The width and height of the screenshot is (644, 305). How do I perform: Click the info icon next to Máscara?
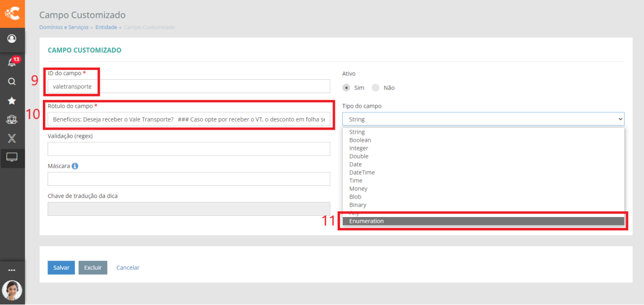pyautogui.click(x=75, y=166)
